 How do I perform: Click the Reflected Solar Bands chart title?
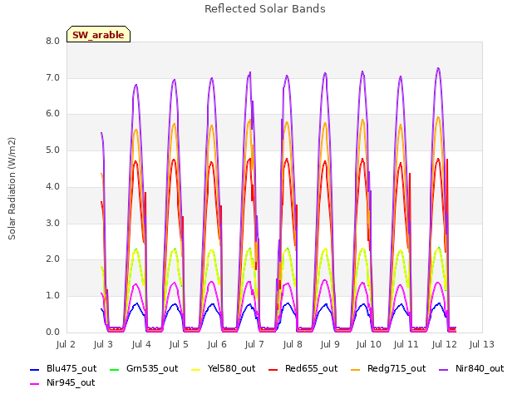pyautogui.click(x=265, y=9)
